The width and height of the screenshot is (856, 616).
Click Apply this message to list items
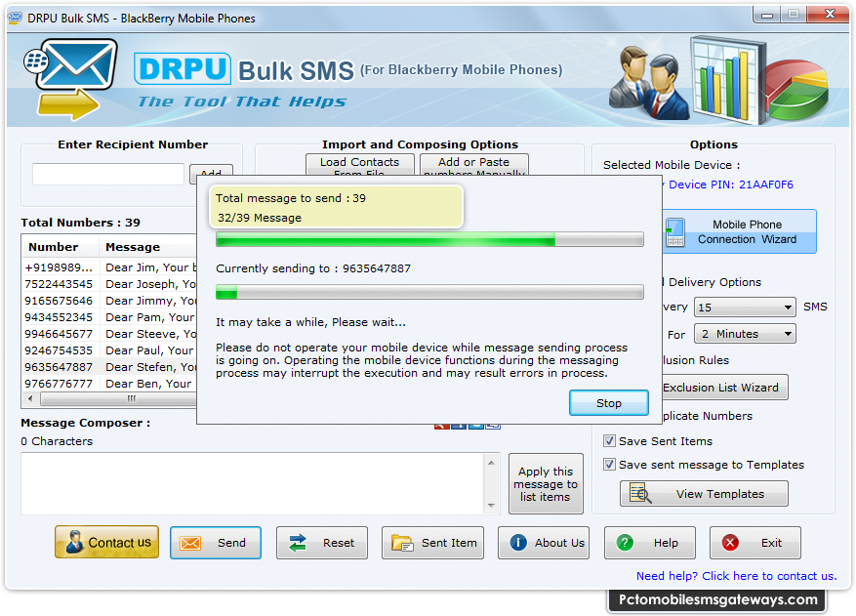[x=546, y=484]
